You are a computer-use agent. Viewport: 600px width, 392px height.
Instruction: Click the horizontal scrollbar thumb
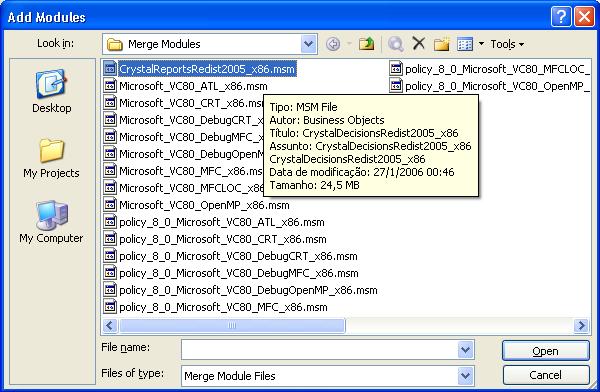[x=232, y=326]
